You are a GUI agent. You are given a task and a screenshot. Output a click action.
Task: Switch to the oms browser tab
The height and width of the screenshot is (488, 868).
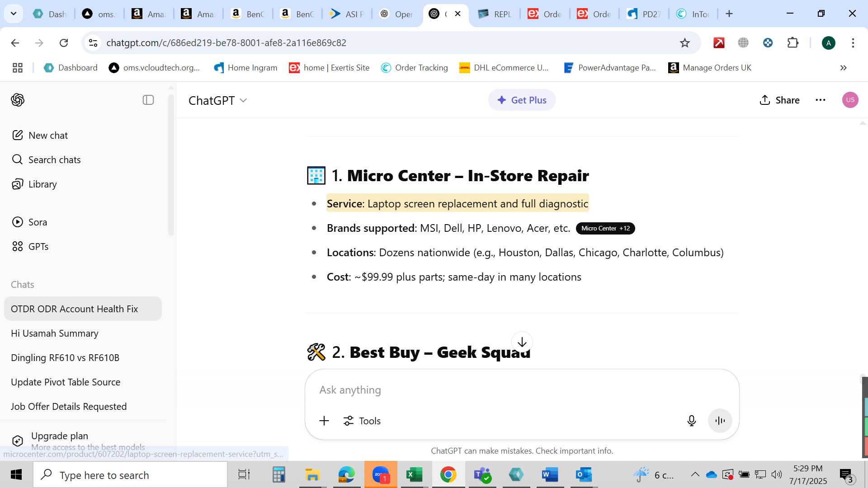[x=99, y=14]
